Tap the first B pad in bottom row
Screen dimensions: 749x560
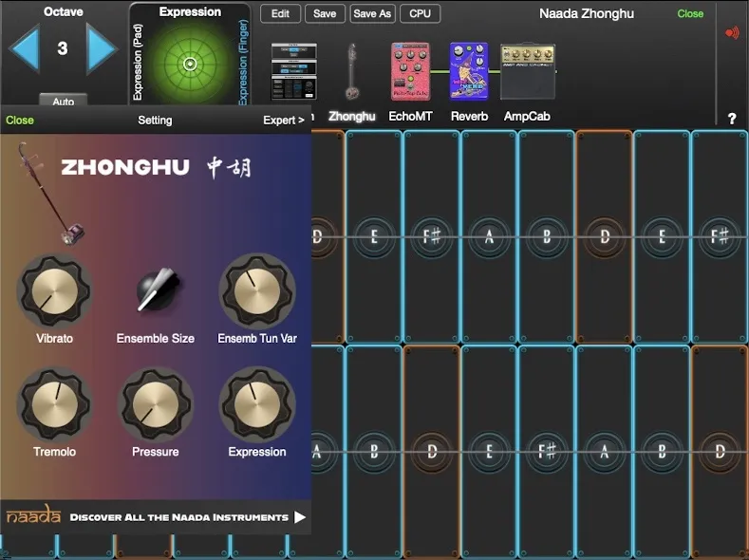374,452
